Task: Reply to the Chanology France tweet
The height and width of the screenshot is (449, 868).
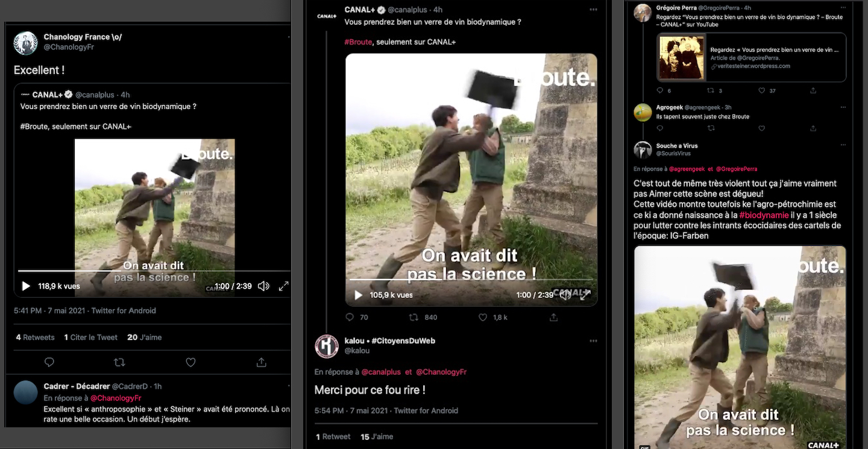Action: (49, 362)
